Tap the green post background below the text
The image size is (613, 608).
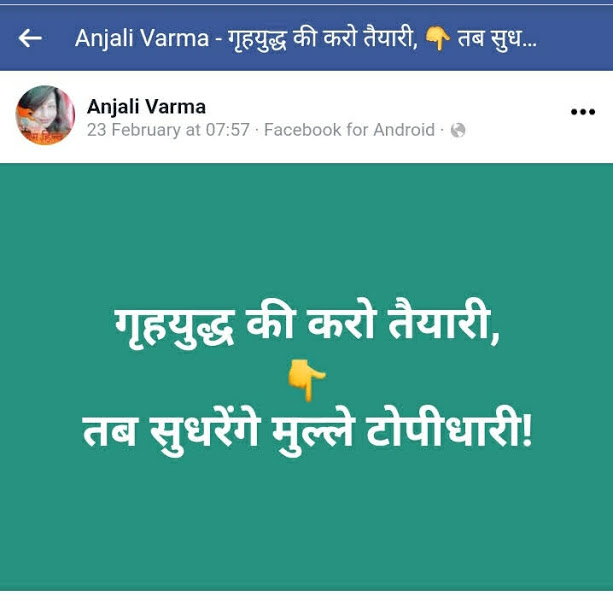point(306,524)
